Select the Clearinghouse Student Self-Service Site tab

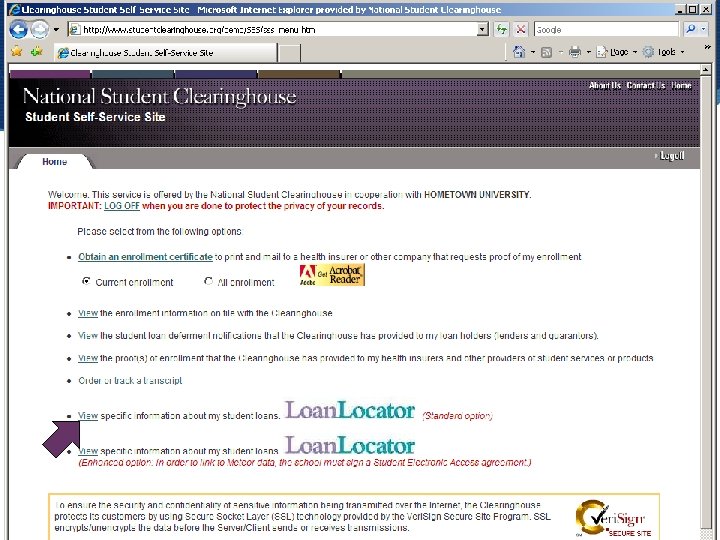166,53
